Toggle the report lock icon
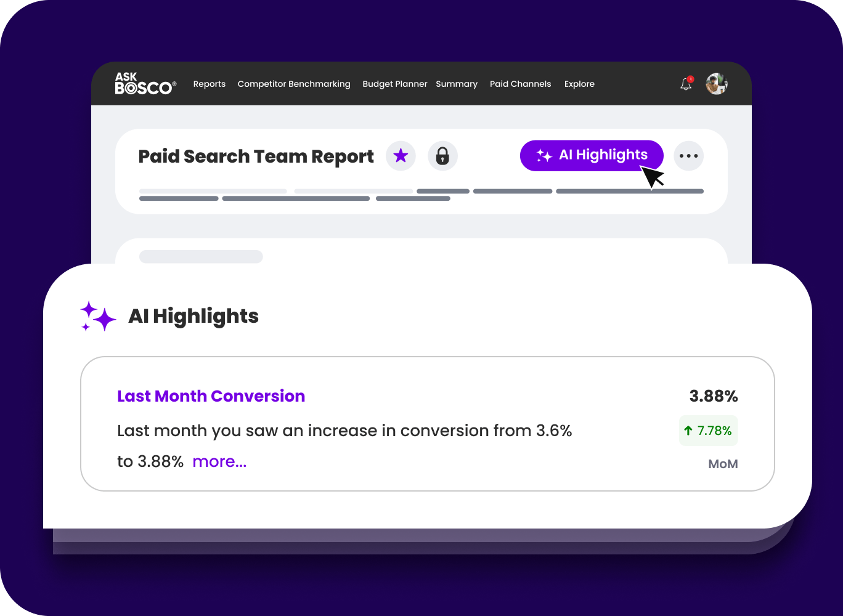This screenshot has width=843, height=616. pyautogui.click(x=442, y=156)
